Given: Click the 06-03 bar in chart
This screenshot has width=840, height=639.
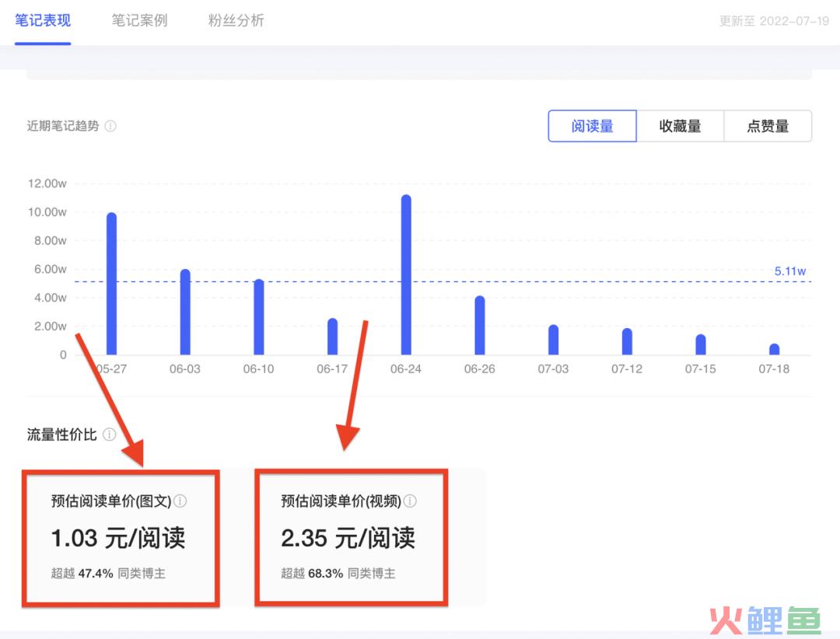Looking at the screenshot, I should [x=185, y=312].
